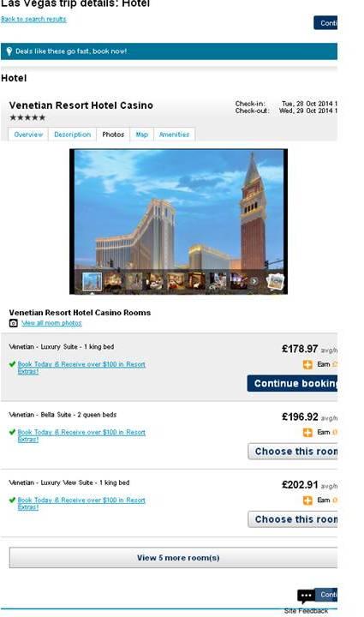
Task: Open the Description tab
Action: [x=72, y=135]
